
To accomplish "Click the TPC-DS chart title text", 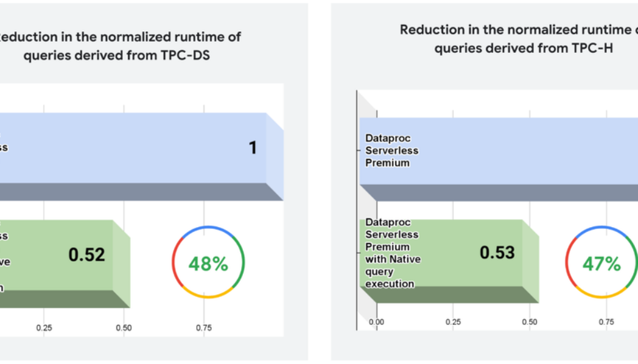I will coord(121,46).
